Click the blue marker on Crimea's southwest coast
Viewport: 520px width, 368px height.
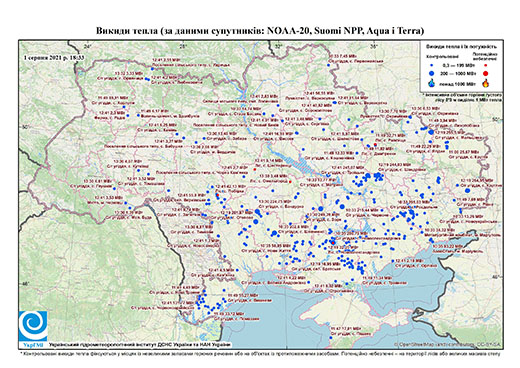[331, 338]
